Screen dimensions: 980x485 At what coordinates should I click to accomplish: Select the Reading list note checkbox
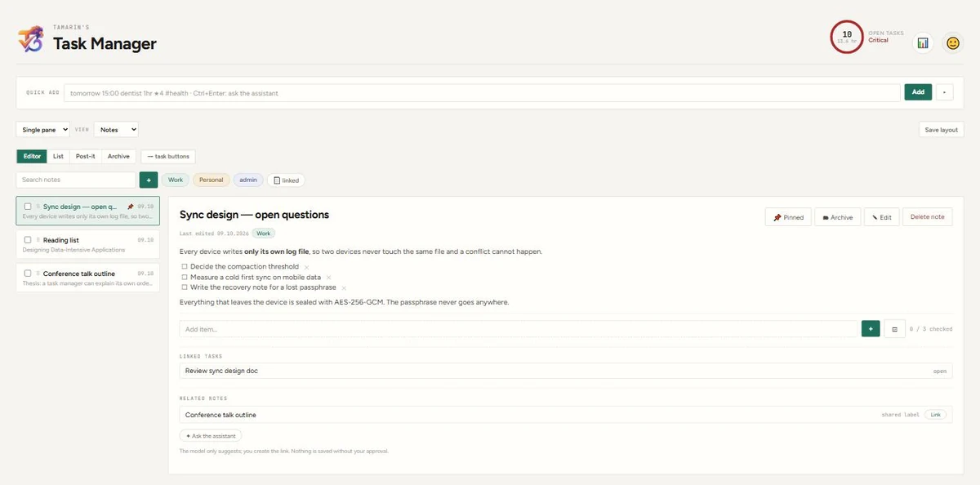[x=28, y=240]
